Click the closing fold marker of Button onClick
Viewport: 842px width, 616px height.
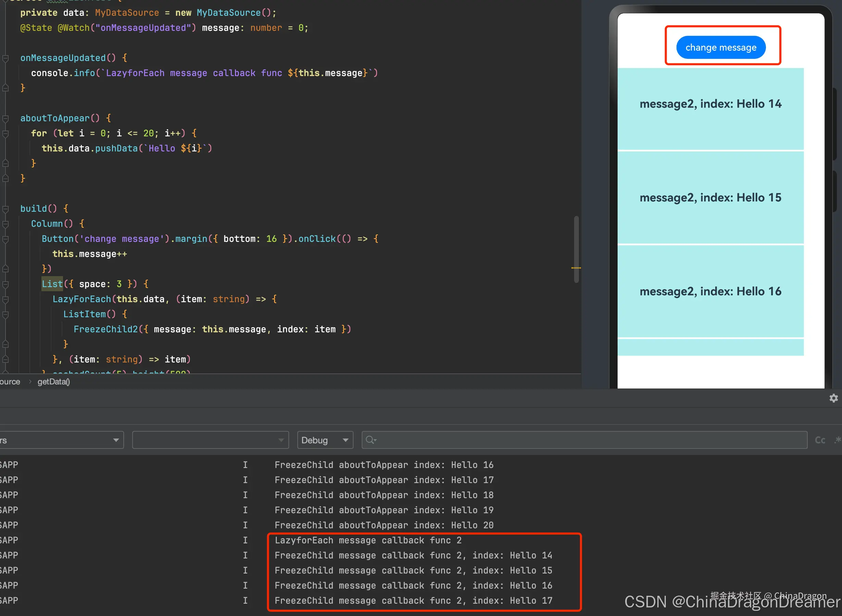(5, 269)
